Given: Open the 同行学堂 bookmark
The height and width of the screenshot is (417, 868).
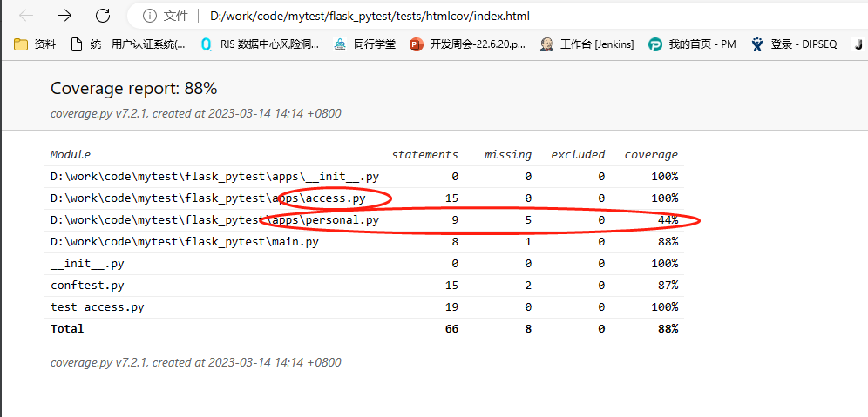Looking at the screenshot, I should pyautogui.click(x=365, y=44).
